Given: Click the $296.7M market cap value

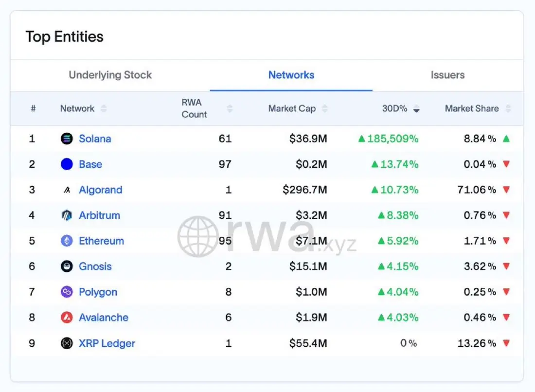Looking at the screenshot, I should (304, 190).
